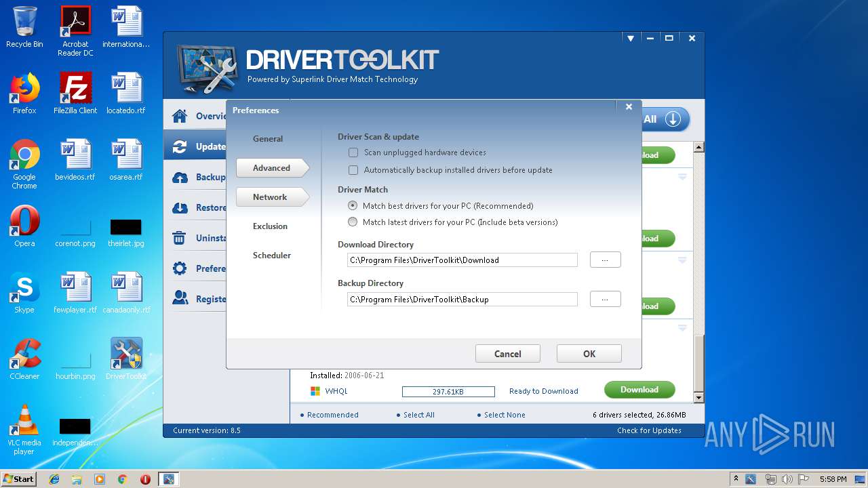Click the Download Directory path field
868x488 pixels.
(462, 260)
